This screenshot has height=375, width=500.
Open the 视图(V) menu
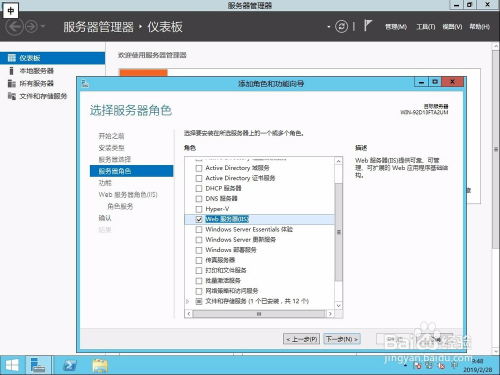(452, 27)
